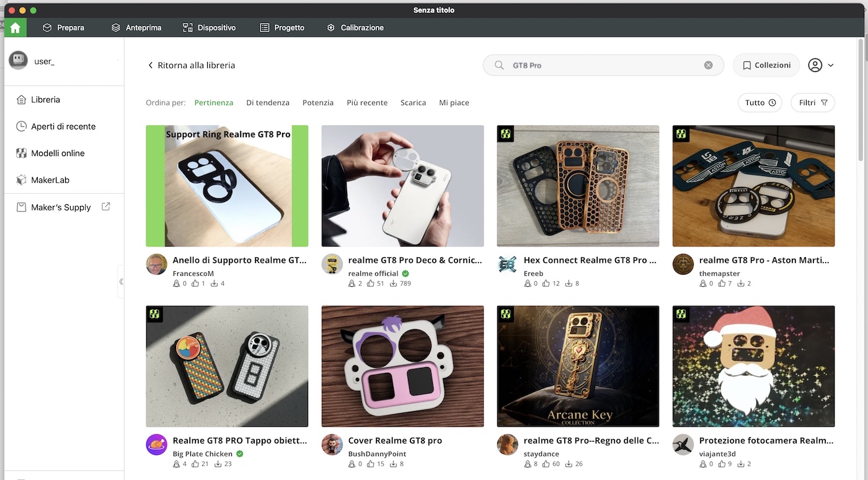Sort results by Mi piace
This screenshot has width=868, height=480.
[454, 103]
